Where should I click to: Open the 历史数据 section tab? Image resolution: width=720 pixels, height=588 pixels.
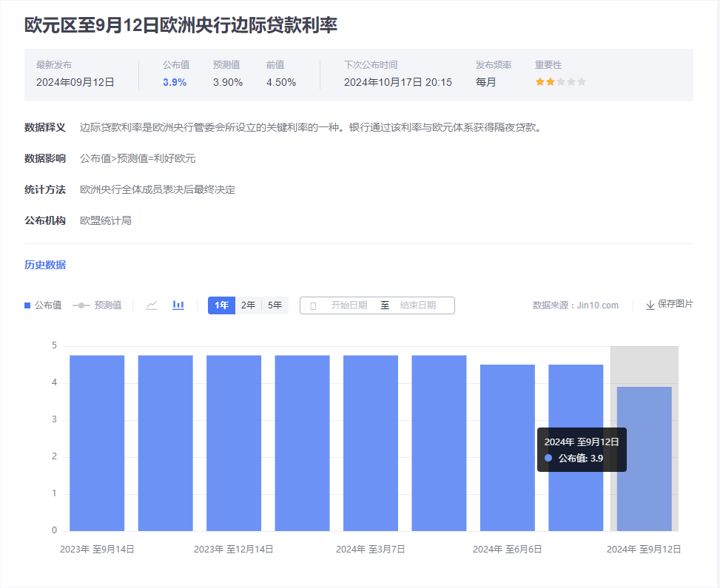click(x=45, y=265)
